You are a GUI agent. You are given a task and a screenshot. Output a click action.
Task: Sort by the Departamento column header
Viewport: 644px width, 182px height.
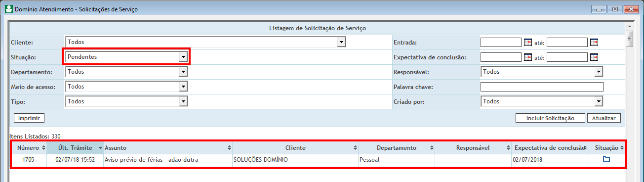[x=397, y=148]
